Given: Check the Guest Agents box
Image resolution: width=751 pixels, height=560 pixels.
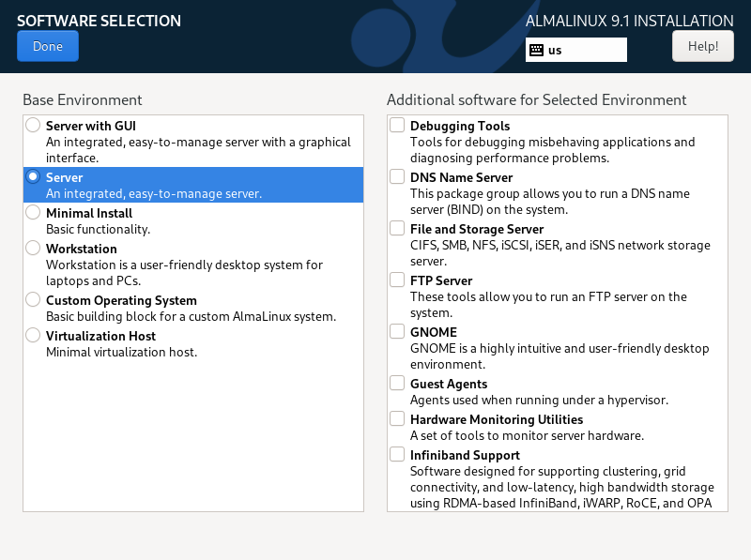Looking at the screenshot, I should tap(396, 382).
